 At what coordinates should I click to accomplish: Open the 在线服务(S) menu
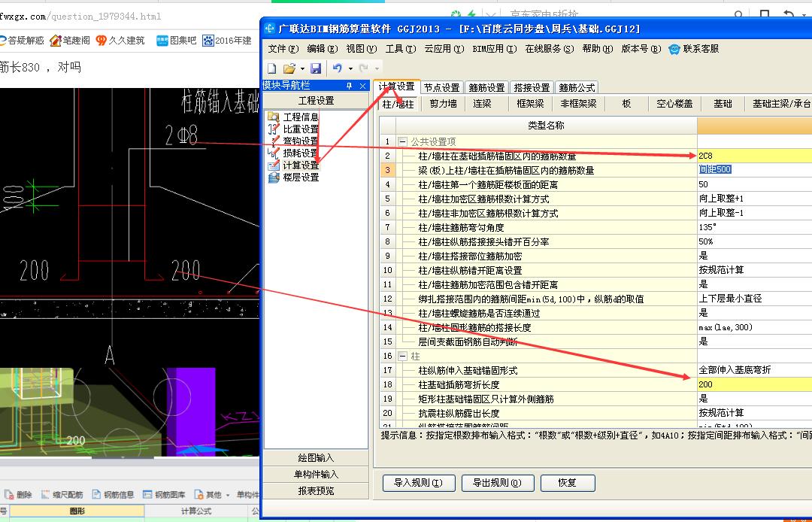[550, 49]
